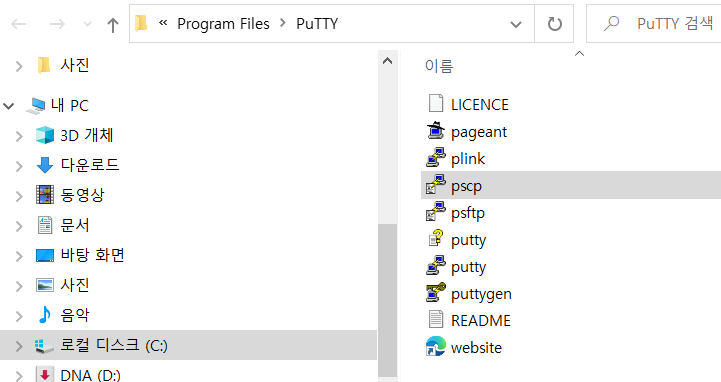Click PuTTY in address path
The image size is (721, 382).
tap(317, 23)
